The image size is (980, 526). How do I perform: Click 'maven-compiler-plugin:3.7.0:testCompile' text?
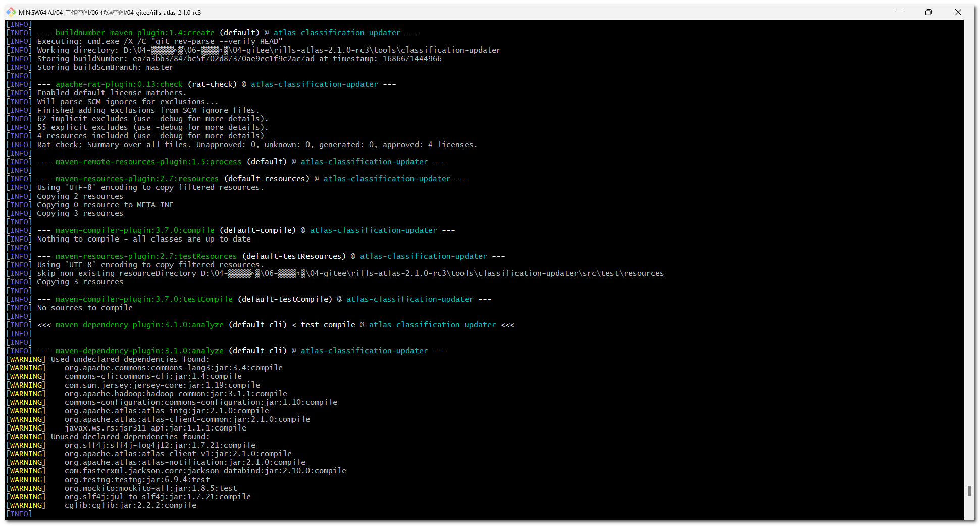tap(144, 299)
